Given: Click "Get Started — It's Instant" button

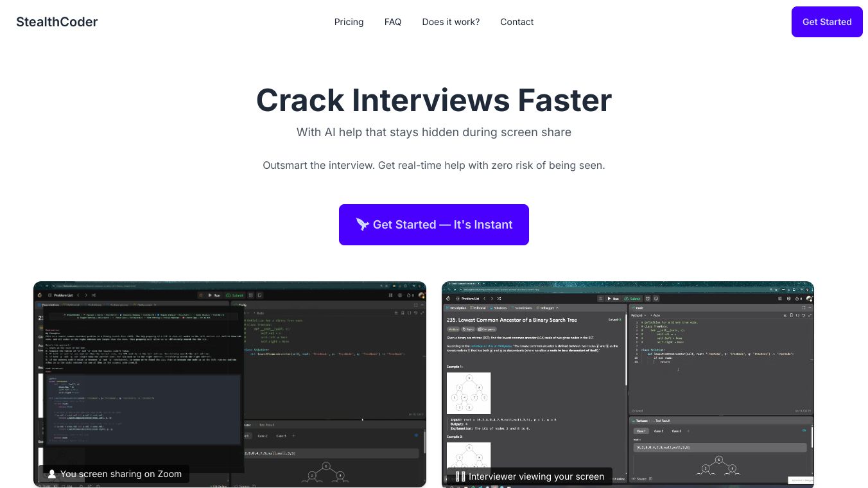Looking at the screenshot, I should pyautogui.click(x=434, y=225).
